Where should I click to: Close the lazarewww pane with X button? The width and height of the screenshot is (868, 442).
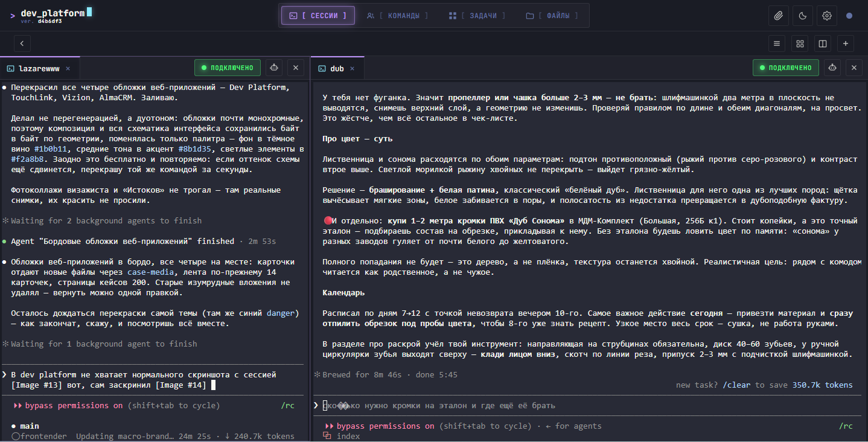tap(296, 68)
